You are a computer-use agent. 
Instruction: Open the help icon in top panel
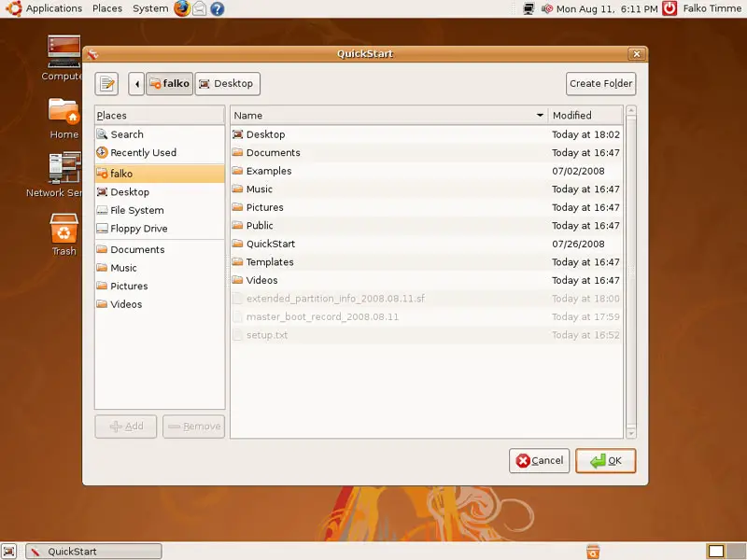[x=218, y=8]
